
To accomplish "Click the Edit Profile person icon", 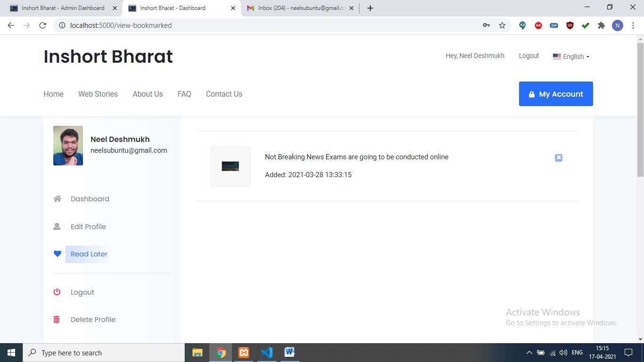I will pyautogui.click(x=57, y=227).
